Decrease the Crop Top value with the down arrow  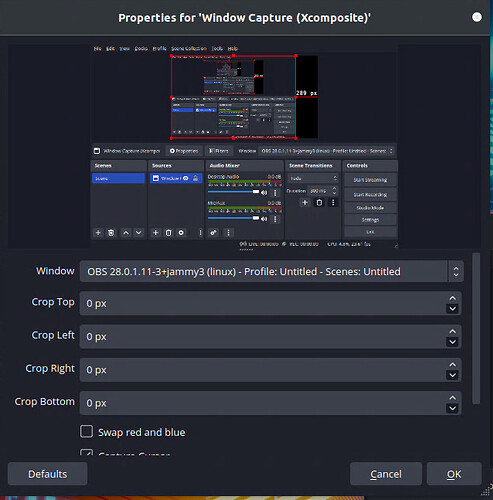pyautogui.click(x=452, y=309)
